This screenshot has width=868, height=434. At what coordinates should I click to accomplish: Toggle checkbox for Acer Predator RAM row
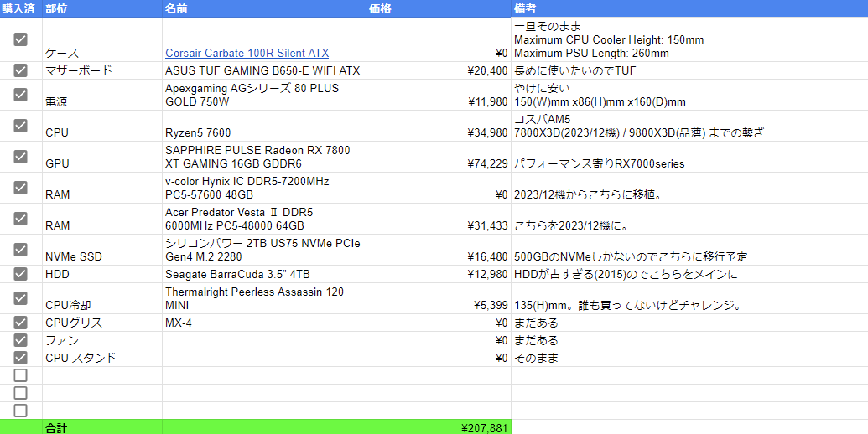pyautogui.click(x=20, y=219)
